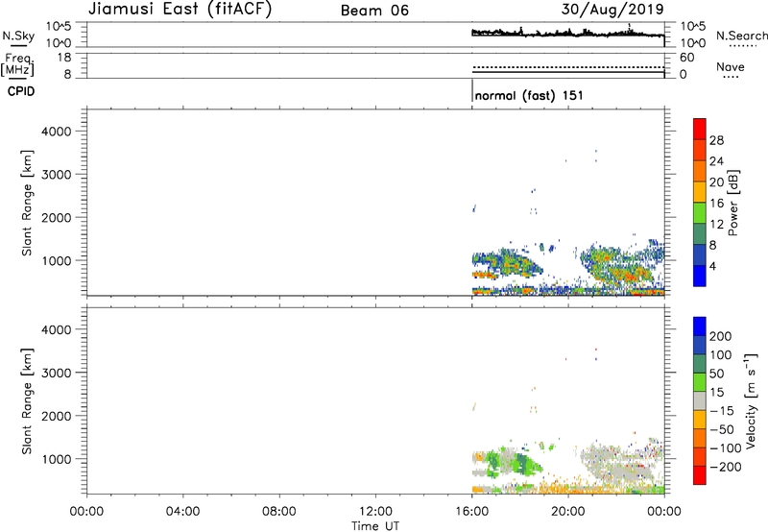Click the yellow 16–20 dB Power color band

click(x=700, y=192)
